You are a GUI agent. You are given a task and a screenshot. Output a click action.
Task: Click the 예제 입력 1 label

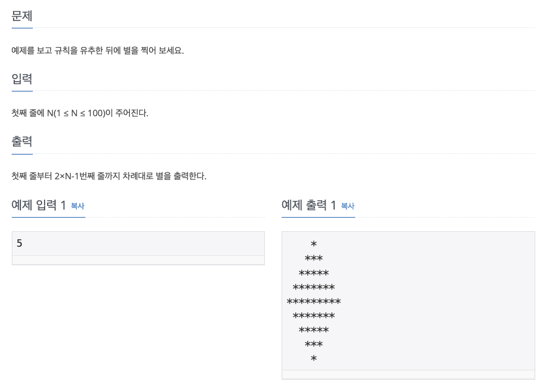point(38,205)
